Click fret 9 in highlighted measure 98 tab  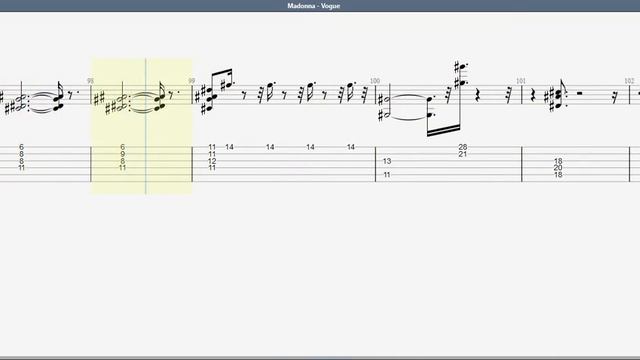122,154
